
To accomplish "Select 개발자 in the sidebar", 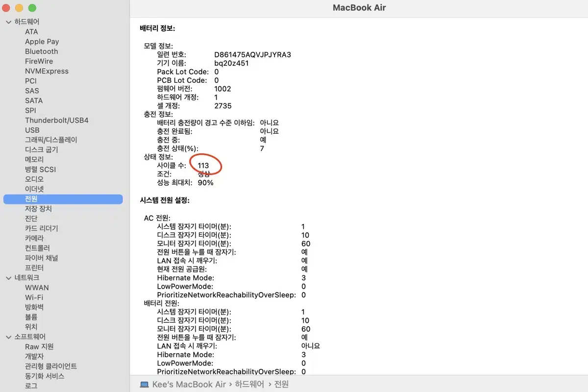I will [x=34, y=356].
